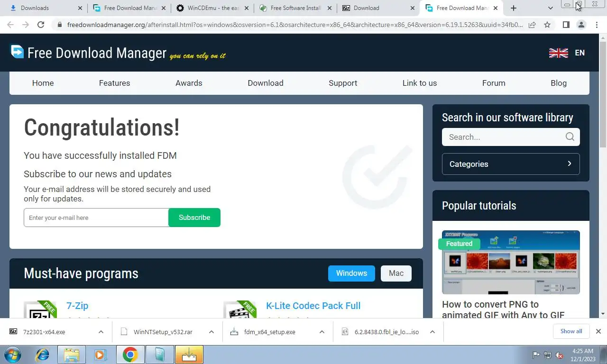The image size is (607, 364).
Task: Click the Free Download Manager logo icon
Action: tap(17, 51)
